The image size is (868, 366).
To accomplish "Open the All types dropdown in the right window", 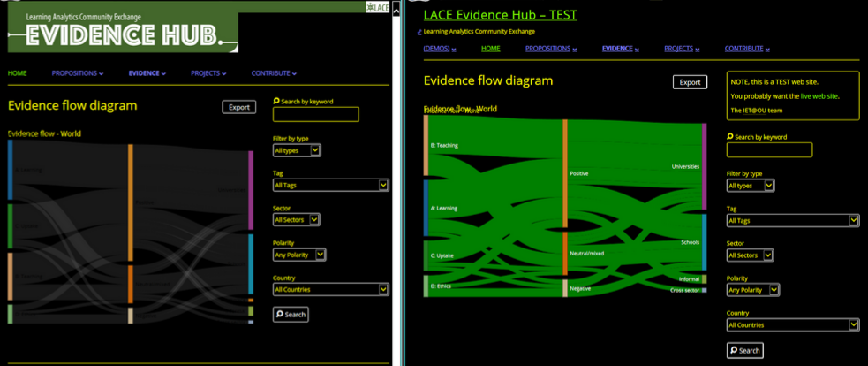I will tap(751, 186).
